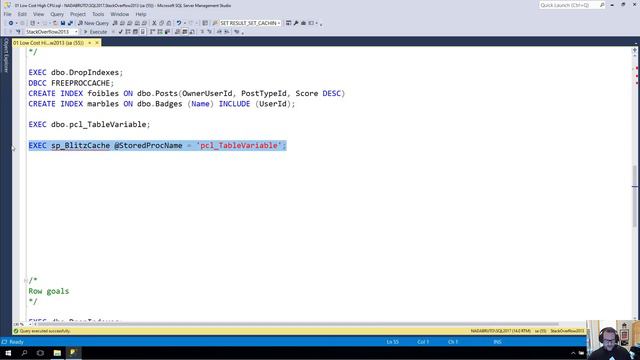This screenshot has width=640, height=360.
Task: Click the vertical scrollbar thumb
Action: click(635, 196)
